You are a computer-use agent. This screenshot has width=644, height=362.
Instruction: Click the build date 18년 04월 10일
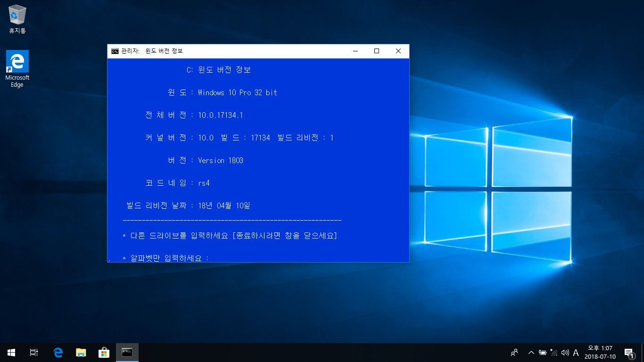[224, 206]
